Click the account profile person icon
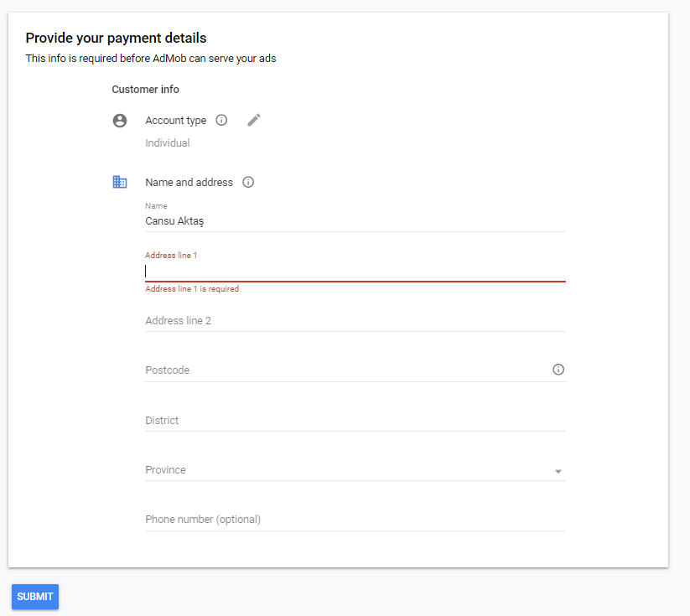690x616 pixels. [x=120, y=121]
